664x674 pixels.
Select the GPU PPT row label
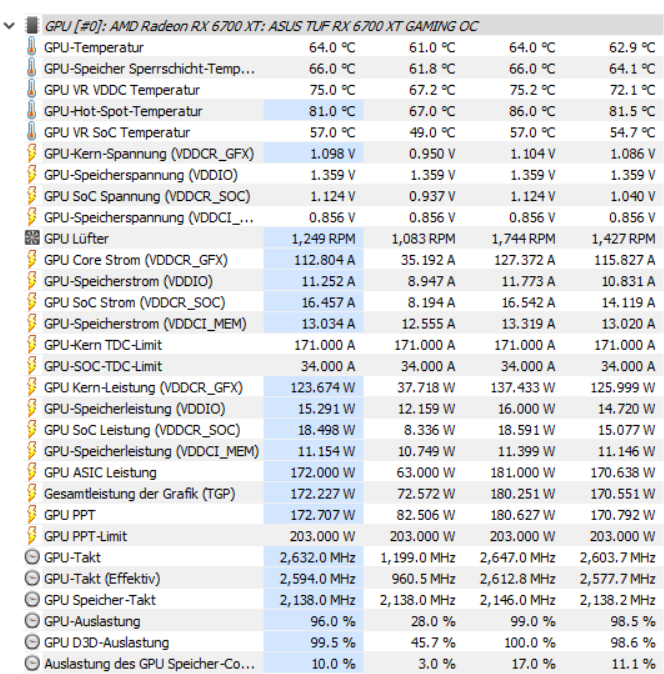click(x=70, y=515)
